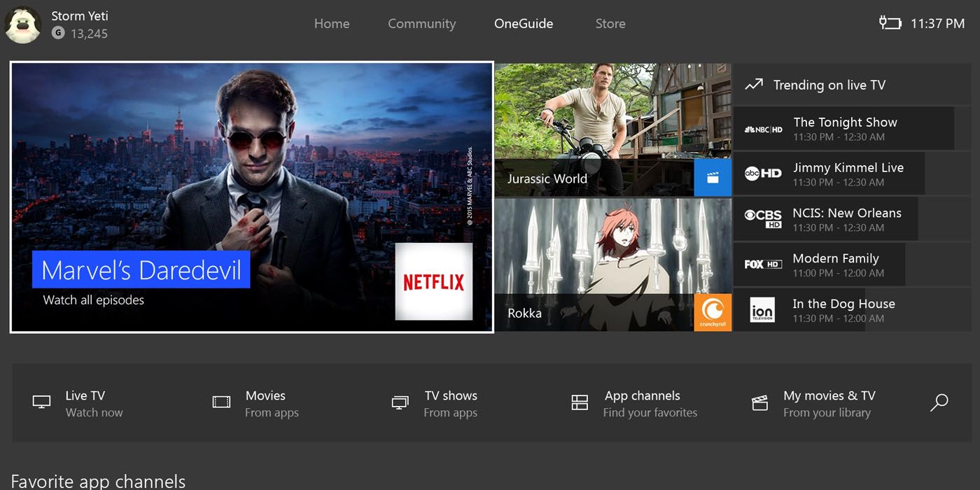The height and width of the screenshot is (490, 980).
Task: Open the TV shows from apps icon
Action: (x=399, y=402)
